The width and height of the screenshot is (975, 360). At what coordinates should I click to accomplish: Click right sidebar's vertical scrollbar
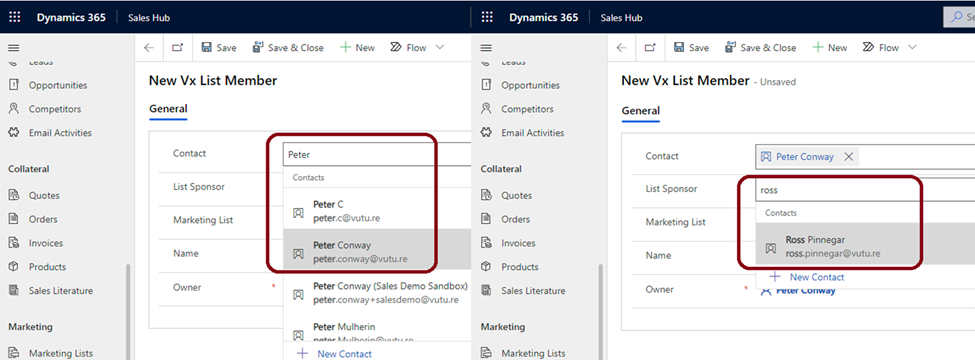(x=601, y=311)
